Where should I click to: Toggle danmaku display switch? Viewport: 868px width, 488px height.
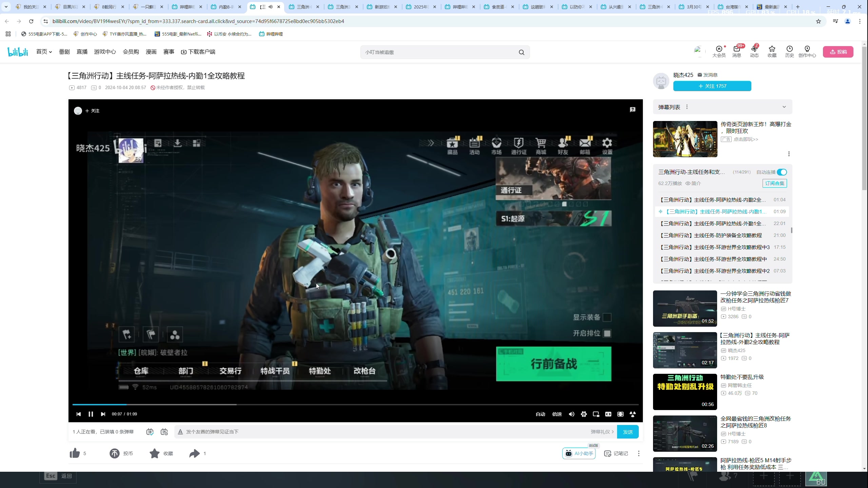click(x=150, y=432)
